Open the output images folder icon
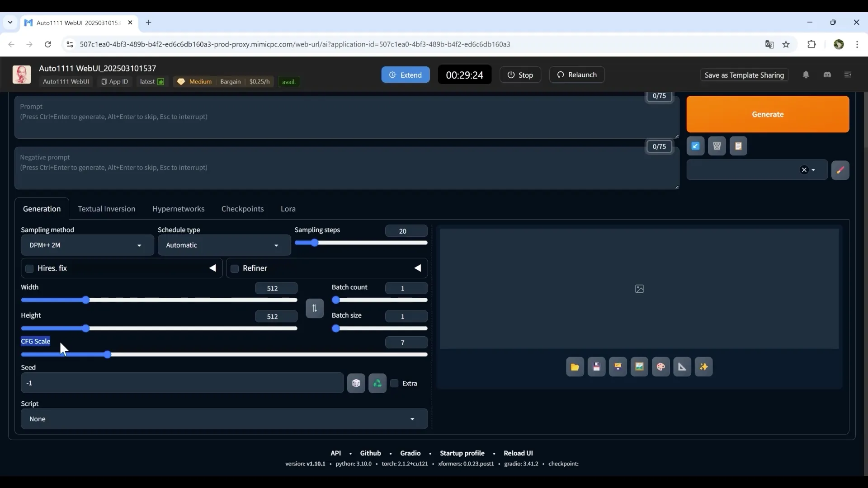This screenshot has height=488, width=868. pos(575,367)
